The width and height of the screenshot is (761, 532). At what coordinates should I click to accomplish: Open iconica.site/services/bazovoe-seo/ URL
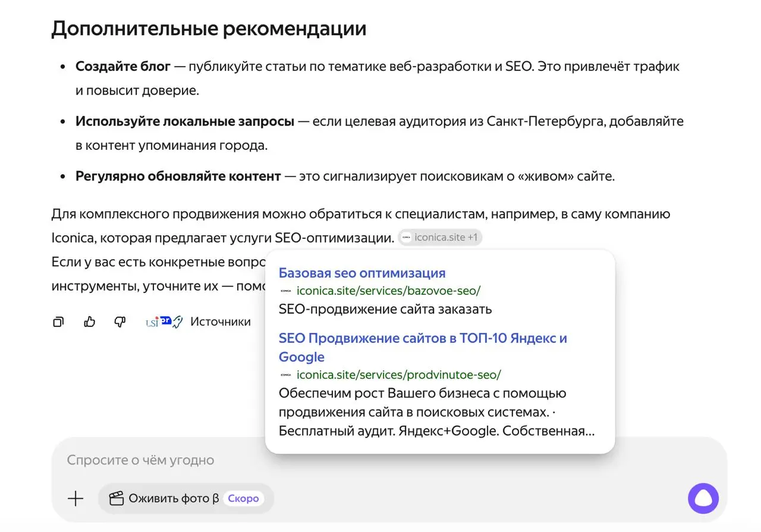tap(388, 291)
